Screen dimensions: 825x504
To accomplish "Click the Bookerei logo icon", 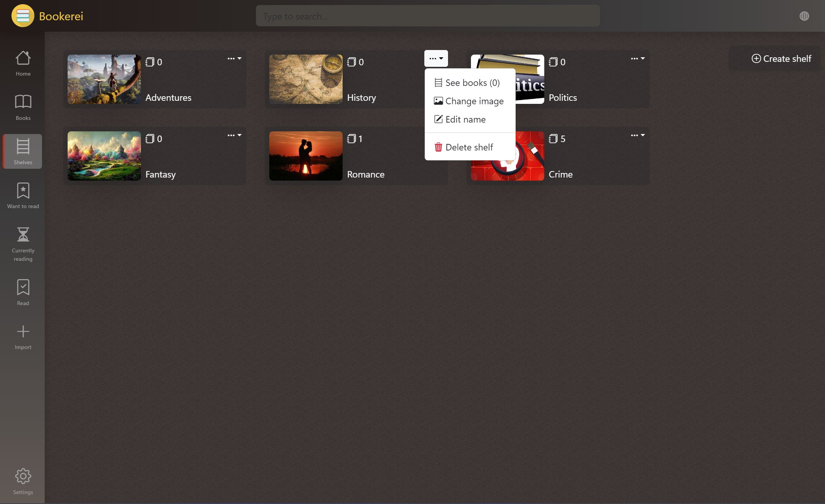I will coord(23,16).
